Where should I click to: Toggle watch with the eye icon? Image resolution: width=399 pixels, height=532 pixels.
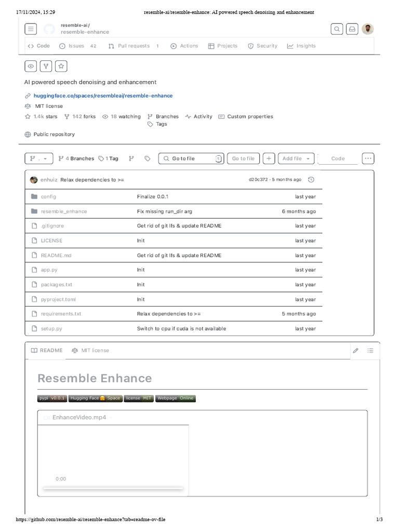[x=31, y=66]
